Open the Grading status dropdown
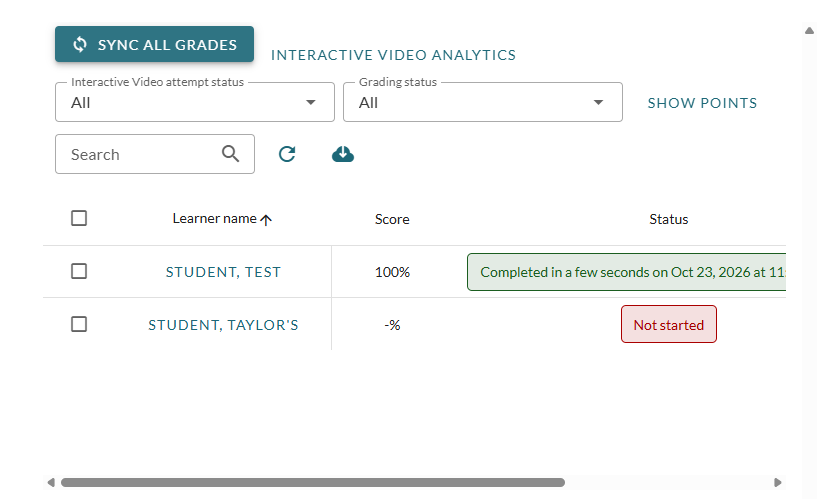836x499 pixels. coord(483,102)
